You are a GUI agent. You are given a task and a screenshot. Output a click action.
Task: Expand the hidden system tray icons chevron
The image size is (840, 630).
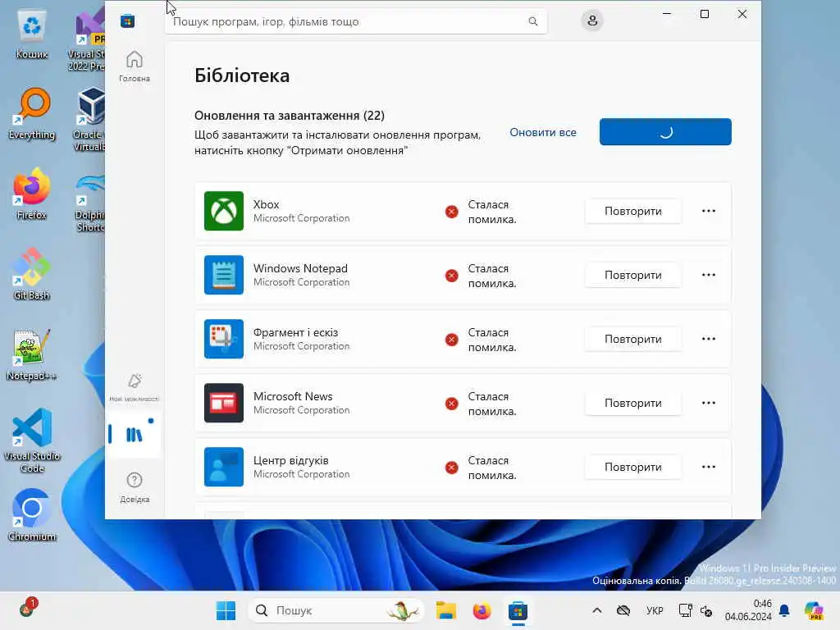pos(597,610)
